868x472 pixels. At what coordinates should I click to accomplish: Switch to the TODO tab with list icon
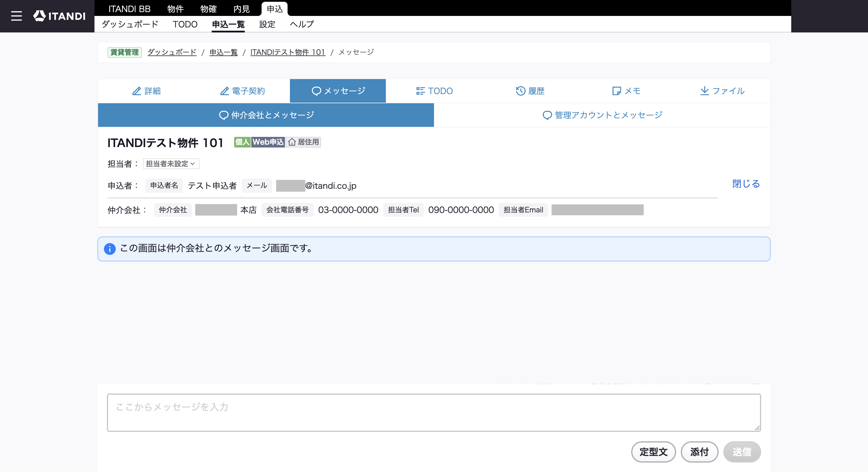[x=434, y=91]
